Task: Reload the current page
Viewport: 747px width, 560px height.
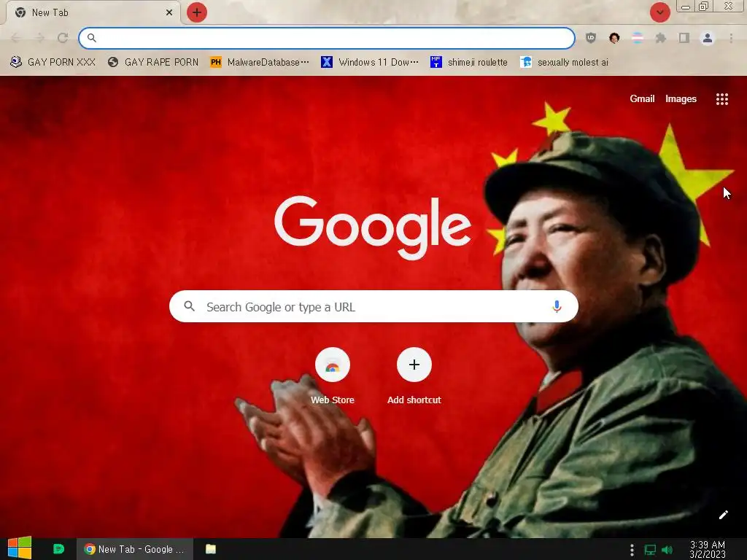Action: click(63, 38)
